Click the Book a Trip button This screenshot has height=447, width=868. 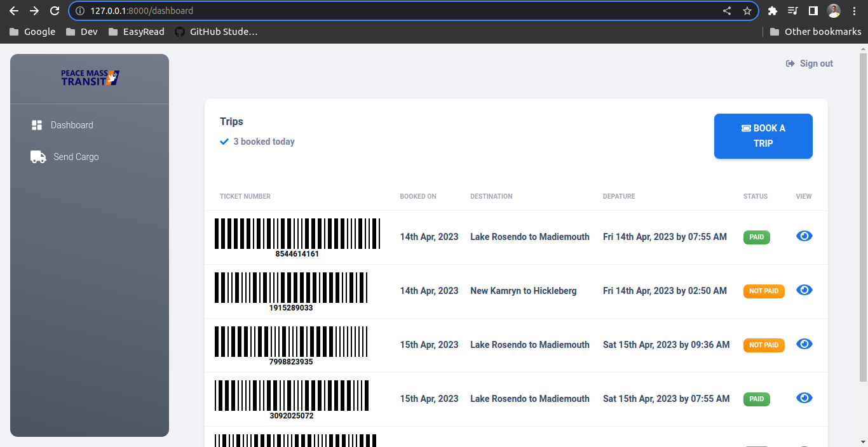tap(763, 136)
